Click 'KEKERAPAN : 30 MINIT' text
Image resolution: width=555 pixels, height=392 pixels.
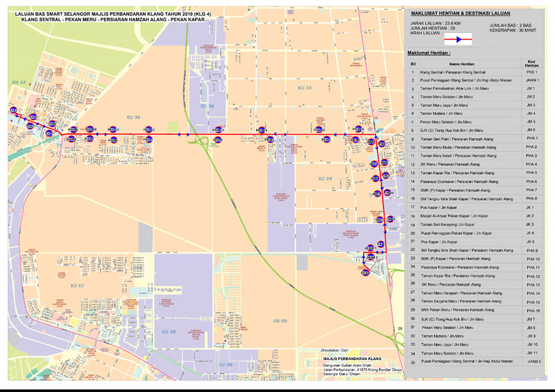point(513,31)
